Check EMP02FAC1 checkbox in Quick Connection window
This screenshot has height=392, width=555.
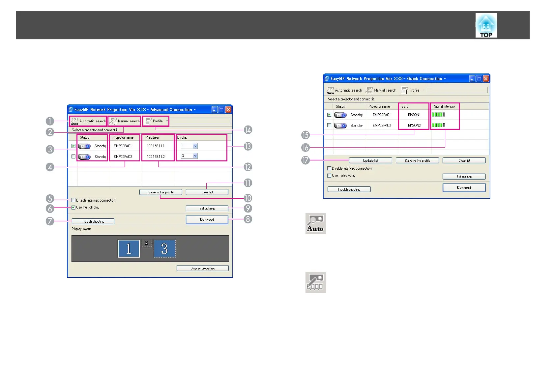[x=329, y=115]
